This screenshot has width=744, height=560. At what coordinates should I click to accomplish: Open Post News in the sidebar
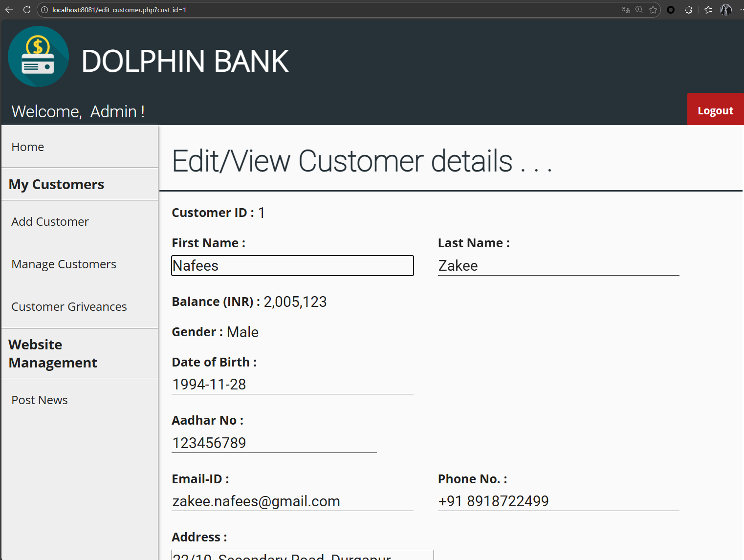(x=40, y=400)
